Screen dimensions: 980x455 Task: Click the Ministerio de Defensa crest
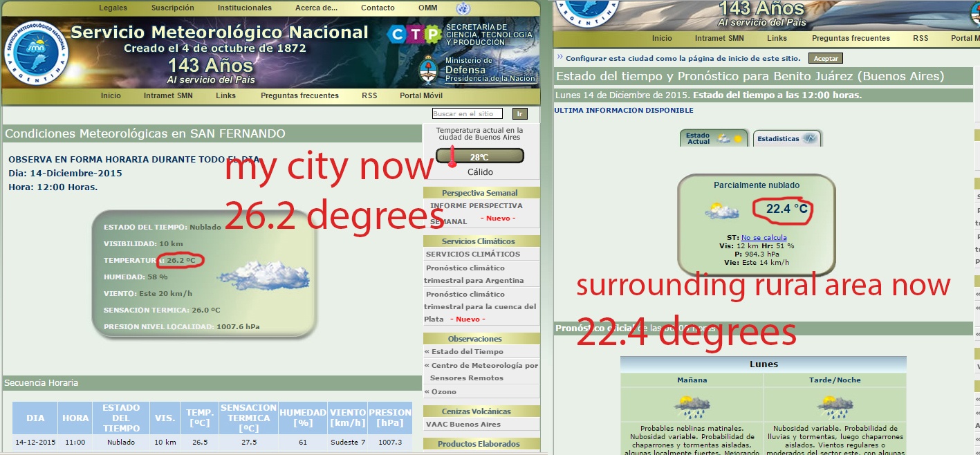(429, 70)
